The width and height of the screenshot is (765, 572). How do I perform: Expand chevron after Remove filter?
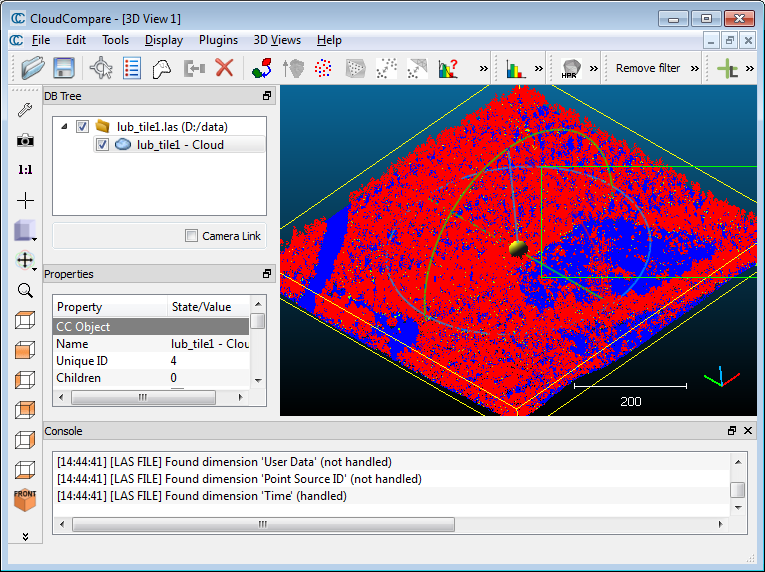[x=695, y=68]
